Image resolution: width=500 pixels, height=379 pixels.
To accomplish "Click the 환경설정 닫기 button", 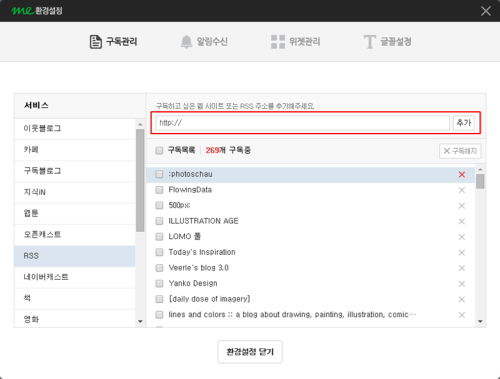I will click(x=250, y=352).
